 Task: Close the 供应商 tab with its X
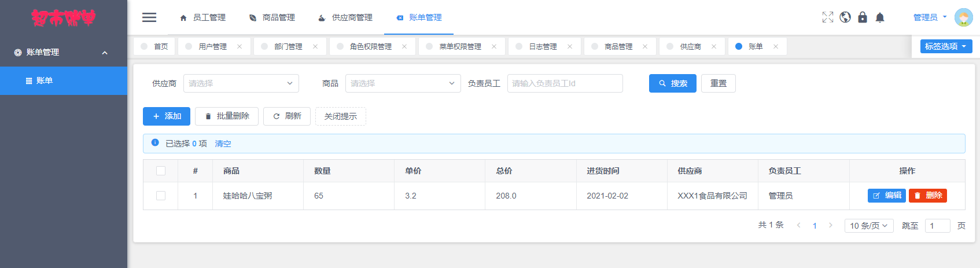[x=714, y=47]
